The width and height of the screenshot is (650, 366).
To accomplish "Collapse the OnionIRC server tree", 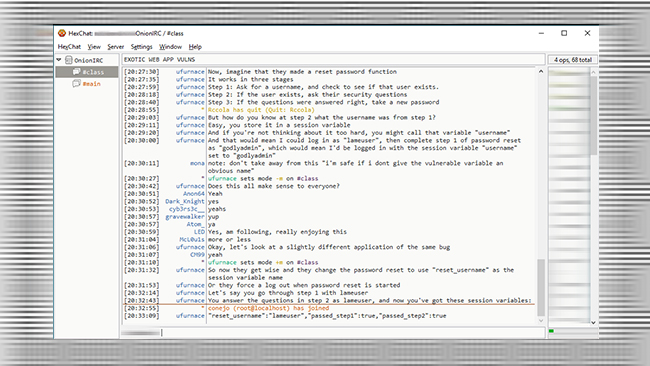I will click(x=59, y=60).
